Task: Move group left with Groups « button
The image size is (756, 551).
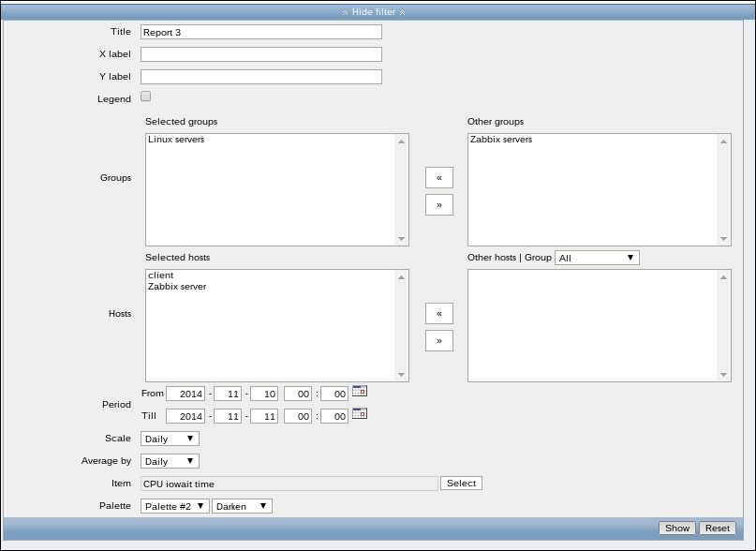Action: pos(438,177)
